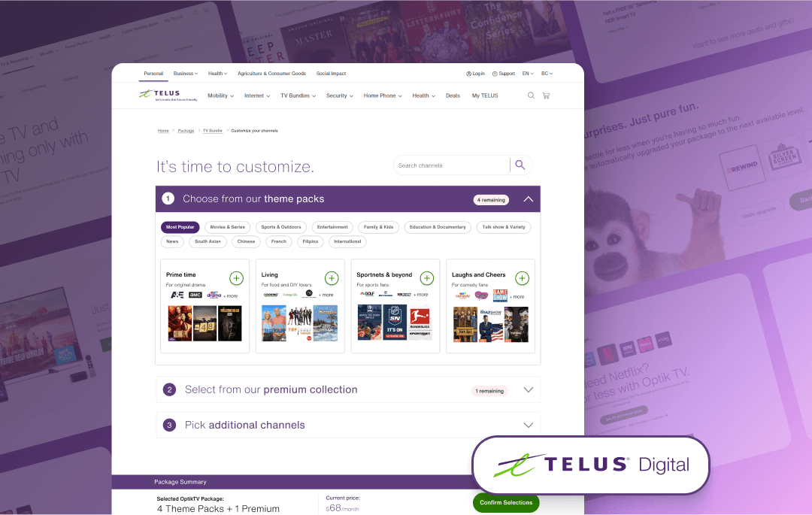Open the TV Bundles navigation menu

pyautogui.click(x=298, y=95)
